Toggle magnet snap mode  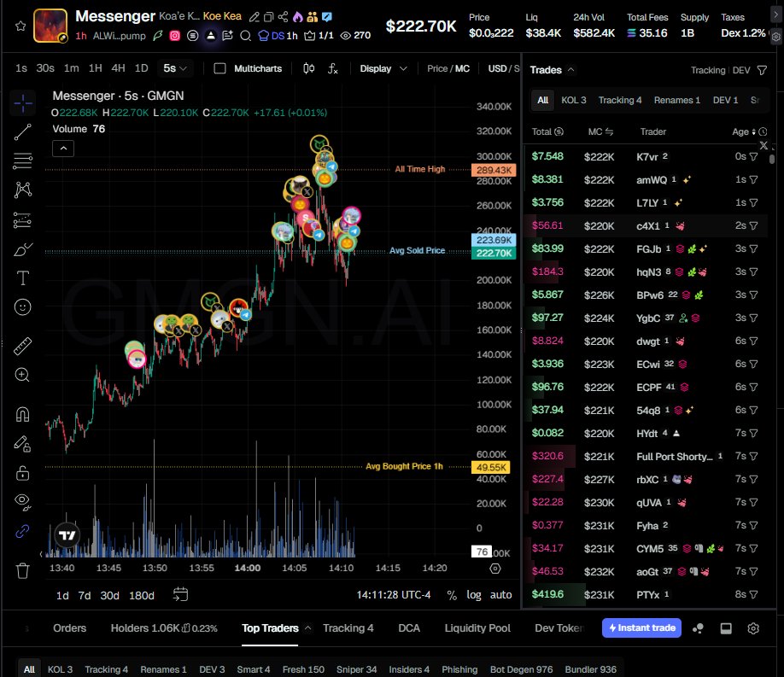22,415
